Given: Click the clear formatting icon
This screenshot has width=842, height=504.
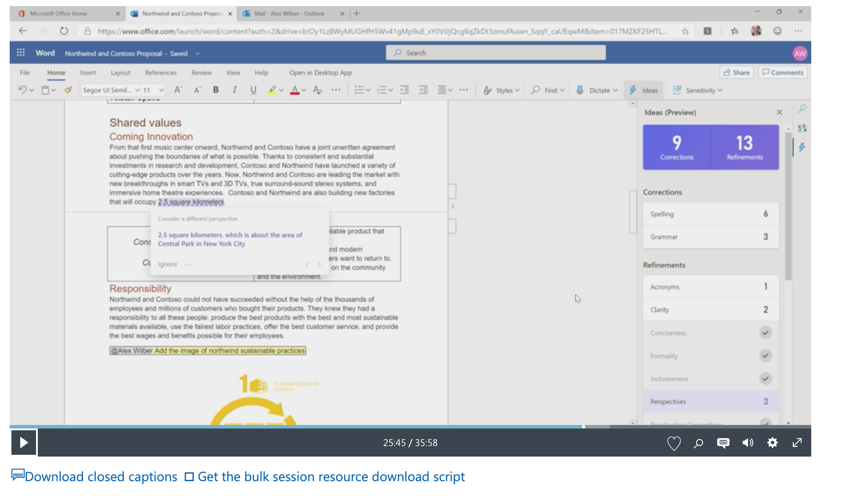Looking at the screenshot, I should point(317,90).
